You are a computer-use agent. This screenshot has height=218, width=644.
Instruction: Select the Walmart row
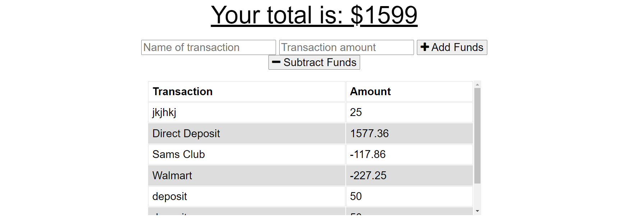[x=246, y=175]
